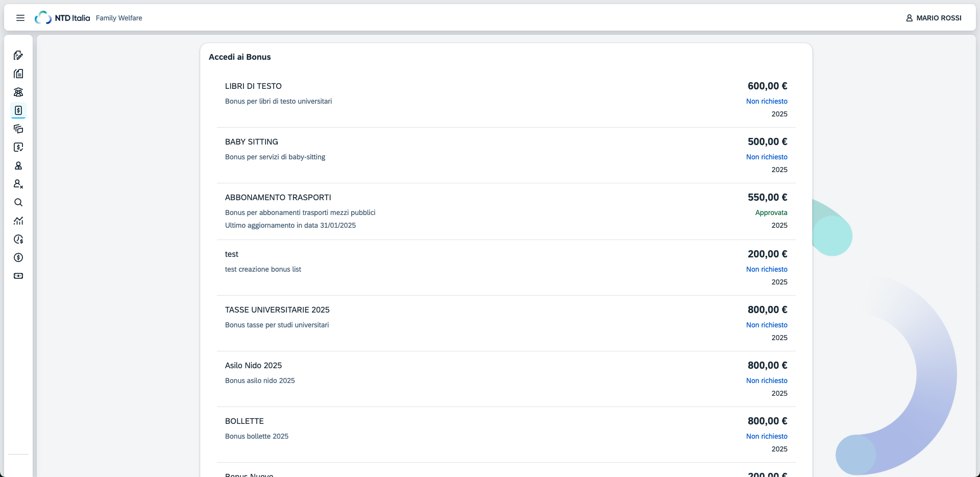Open the BABY SITTING bonus
The image size is (980, 477).
(506, 155)
